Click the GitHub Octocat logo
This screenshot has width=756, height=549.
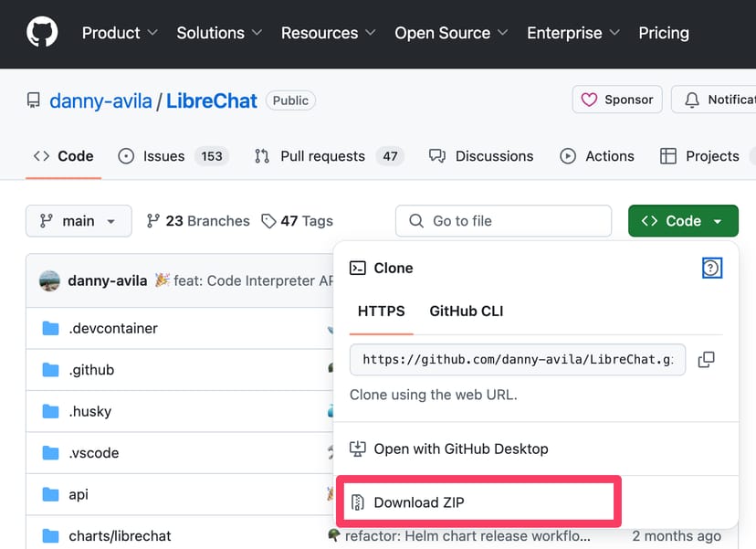coord(42,33)
